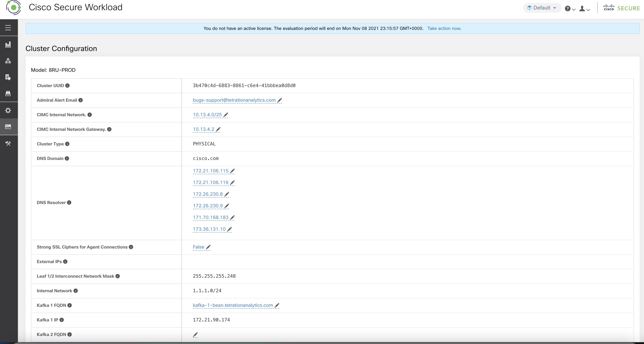Select the cisco.com DNS domain value
644x344 pixels.
[205, 158]
